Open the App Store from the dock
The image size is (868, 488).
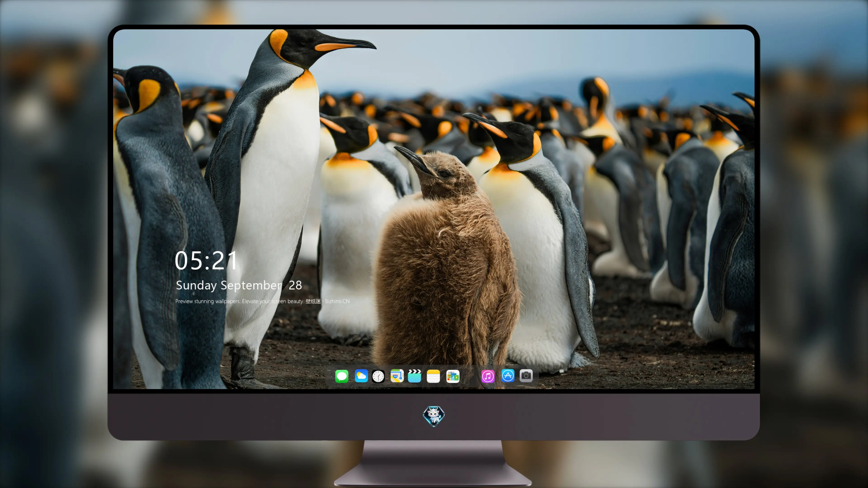click(x=508, y=375)
